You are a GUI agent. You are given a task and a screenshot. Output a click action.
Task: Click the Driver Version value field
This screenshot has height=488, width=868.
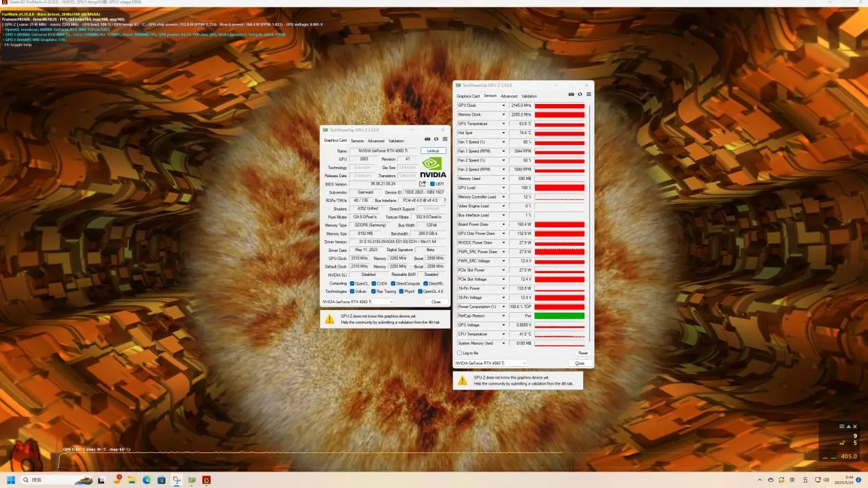click(x=398, y=242)
